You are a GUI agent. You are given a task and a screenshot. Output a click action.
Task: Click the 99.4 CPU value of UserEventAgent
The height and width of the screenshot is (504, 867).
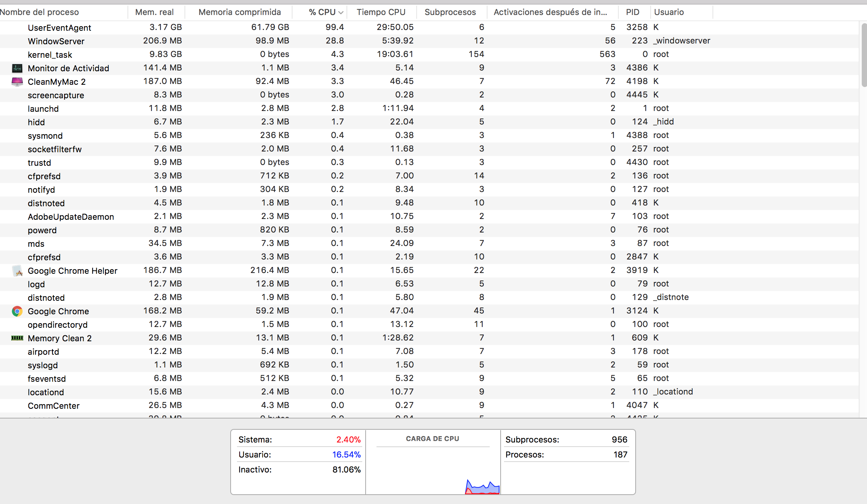[334, 27]
